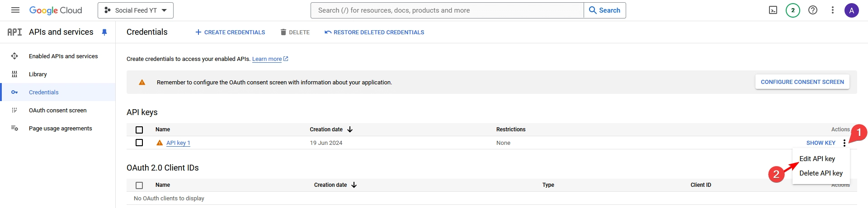Click the Client ID column header
868x208 pixels.
tap(701, 185)
